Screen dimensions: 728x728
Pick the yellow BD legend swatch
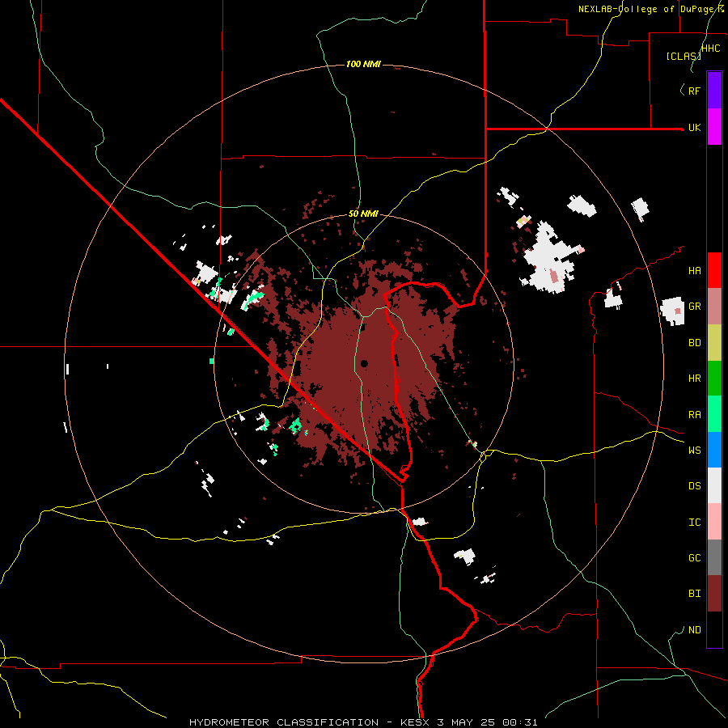point(714,342)
